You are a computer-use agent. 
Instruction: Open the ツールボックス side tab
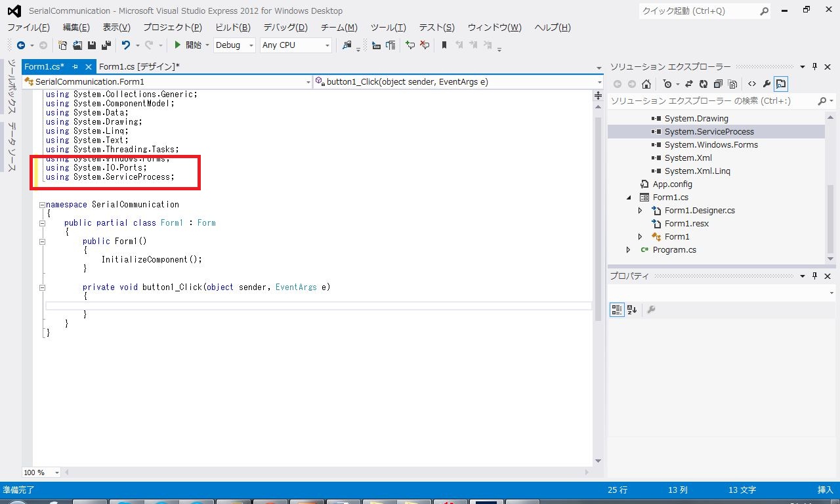12,87
